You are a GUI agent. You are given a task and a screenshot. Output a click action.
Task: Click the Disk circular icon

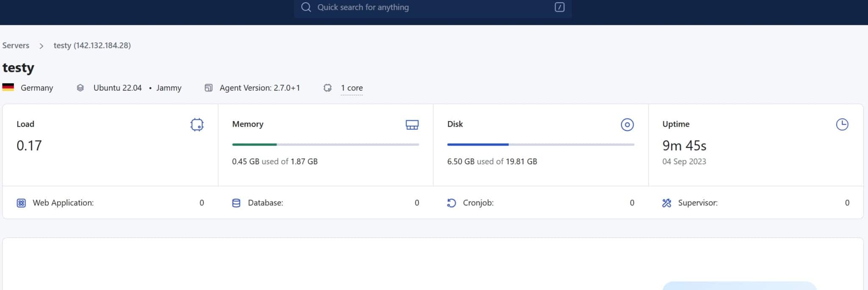click(627, 124)
